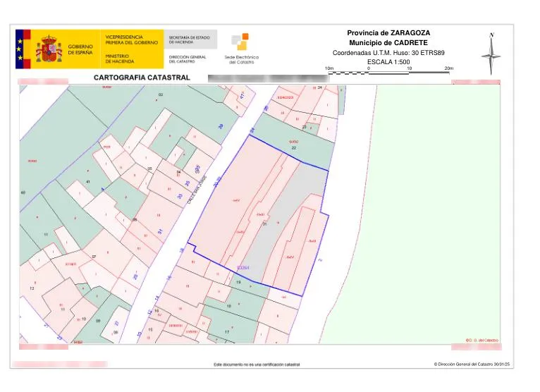Click parcel number 23 on the map

pyautogui.click(x=304, y=127)
